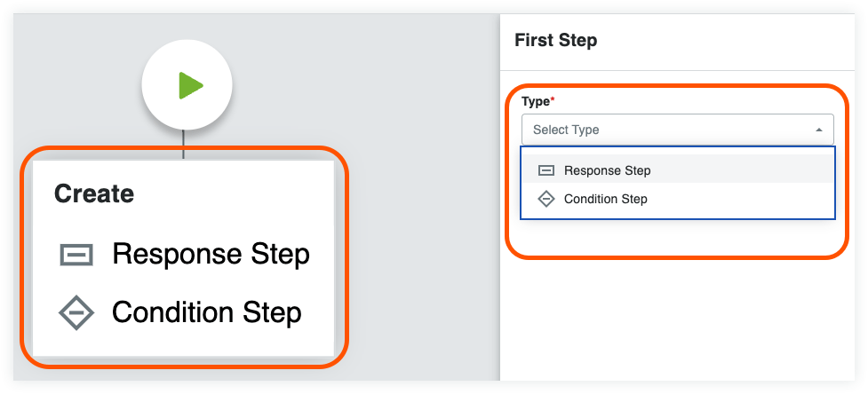Create a Condition Step from the Create menu

[206, 312]
